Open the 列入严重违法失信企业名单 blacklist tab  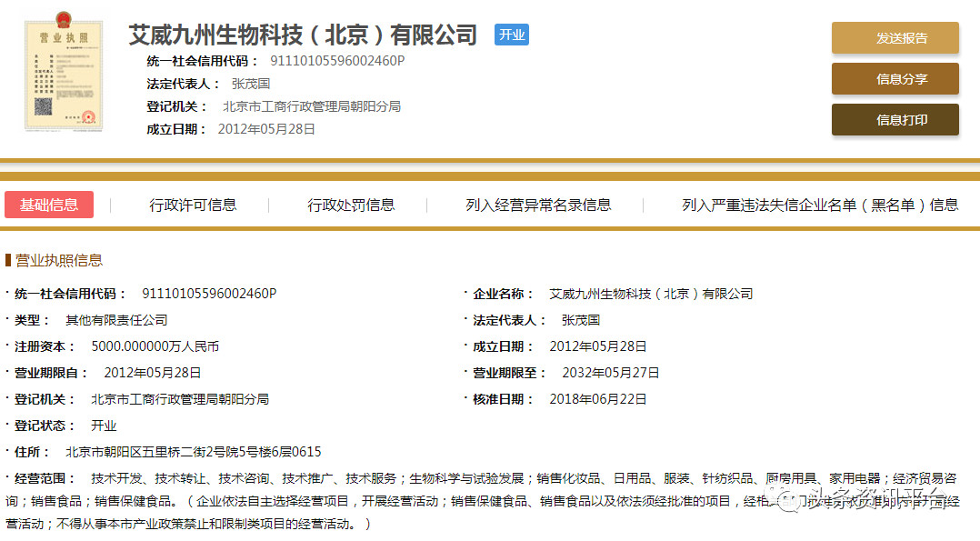coord(820,205)
